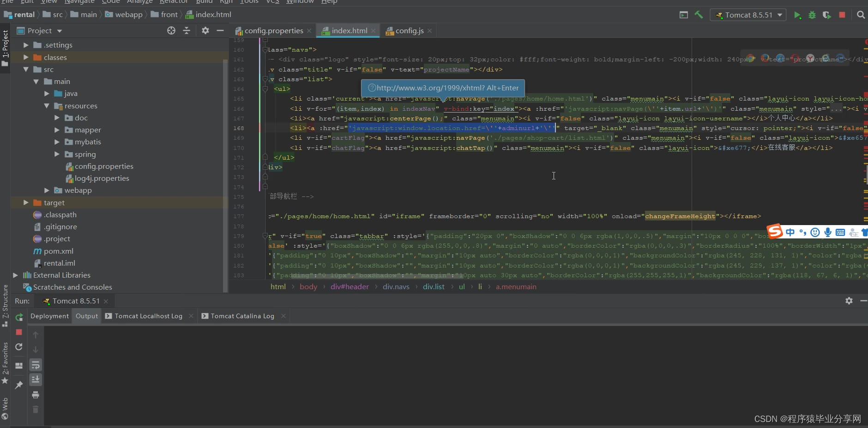Open the page in Chrome from editor popup
This screenshot has width=868, height=428.
tap(750, 59)
